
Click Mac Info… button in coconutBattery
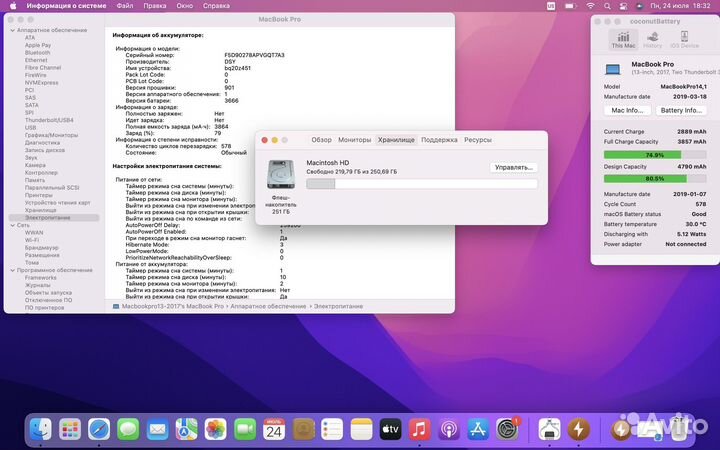click(627, 111)
